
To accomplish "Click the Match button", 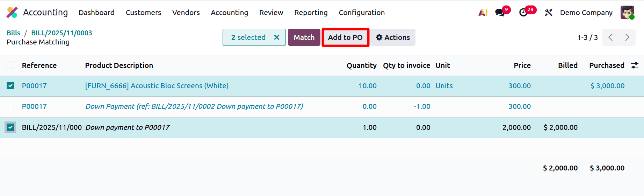I will pos(304,37).
